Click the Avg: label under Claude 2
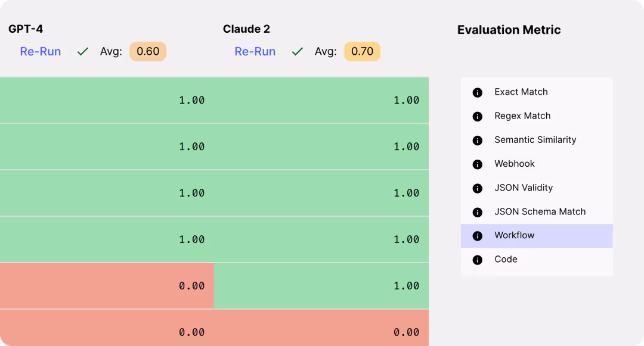644x346 pixels. point(326,52)
